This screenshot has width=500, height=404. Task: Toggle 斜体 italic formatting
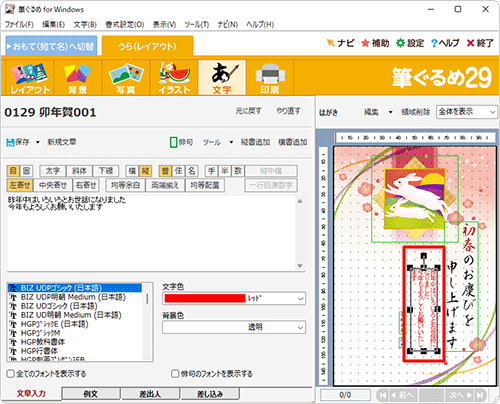click(x=79, y=171)
